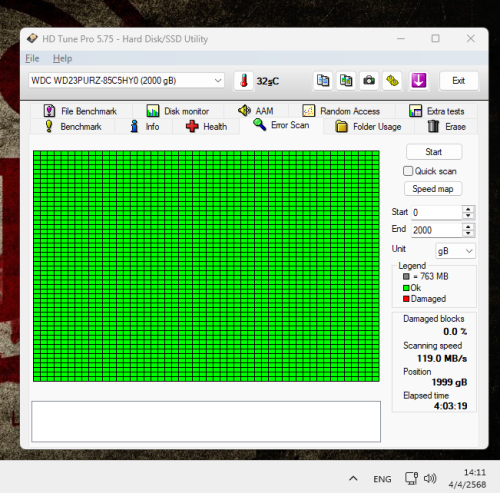Image resolution: width=500 pixels, height=493 pixels.
Task: Open the WDC WD23PURZ drive dropdown
Action: tap(126, 81)
